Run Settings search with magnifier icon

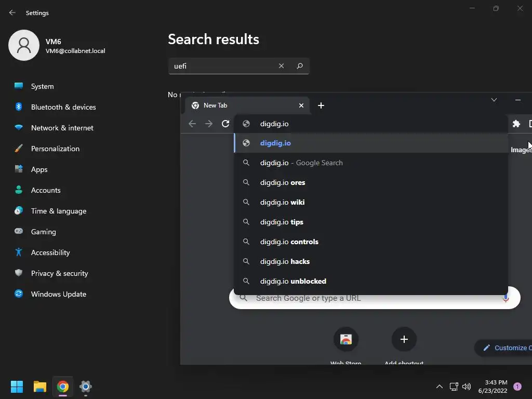click(x=300, y=66)
